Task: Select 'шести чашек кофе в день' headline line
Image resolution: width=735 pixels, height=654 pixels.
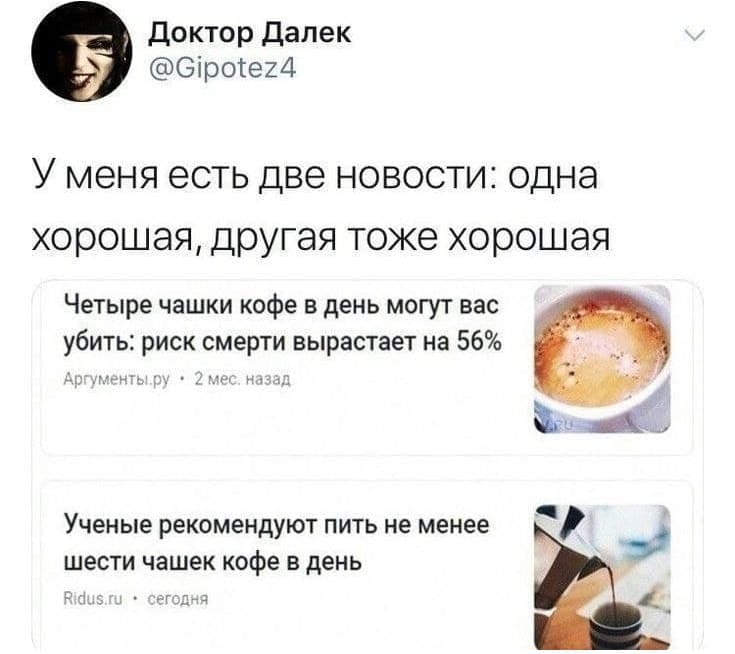Action: [213, 561]
